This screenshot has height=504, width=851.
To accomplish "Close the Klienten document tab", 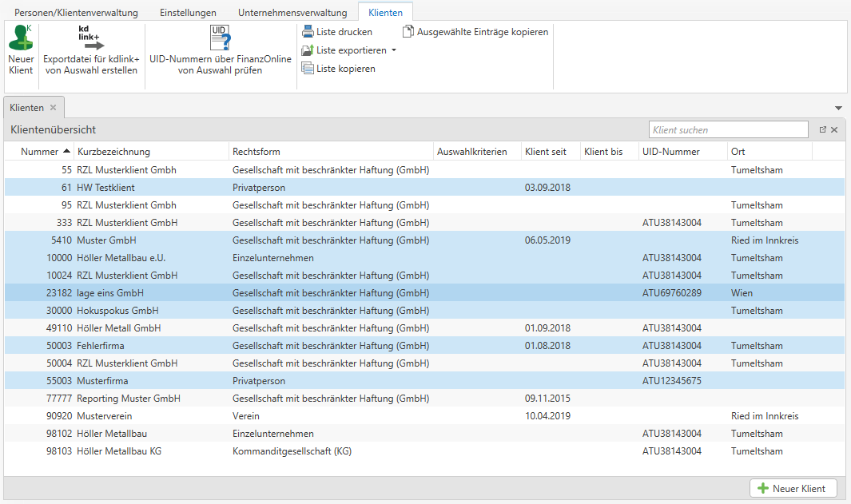I will (54, 108).
